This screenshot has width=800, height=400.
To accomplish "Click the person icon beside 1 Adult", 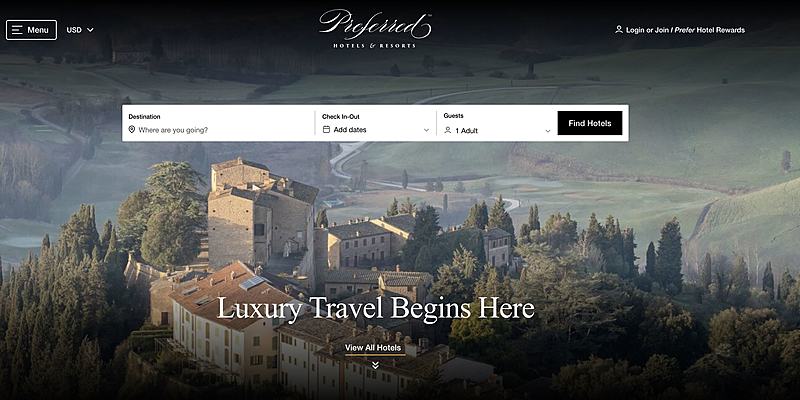I will [x=448, y=131].
